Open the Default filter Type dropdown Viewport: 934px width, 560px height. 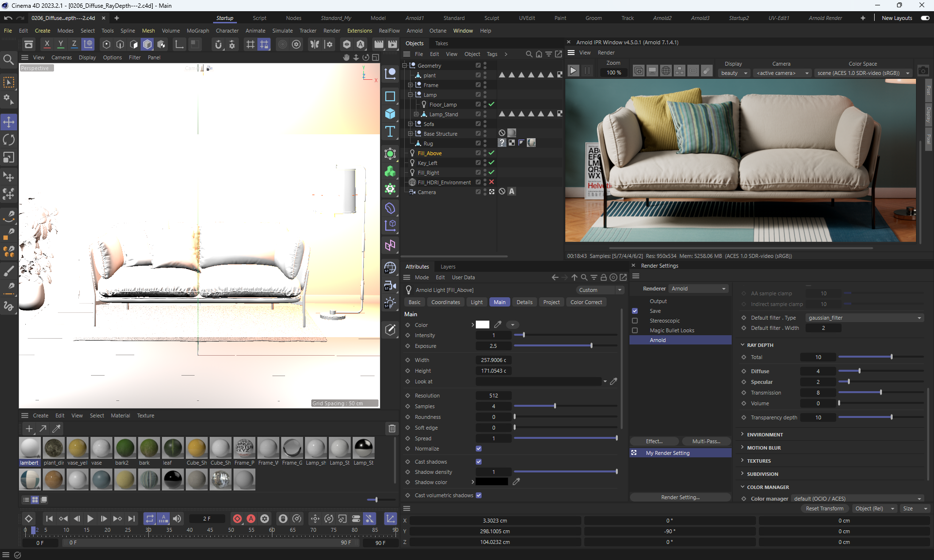point(864,318)
